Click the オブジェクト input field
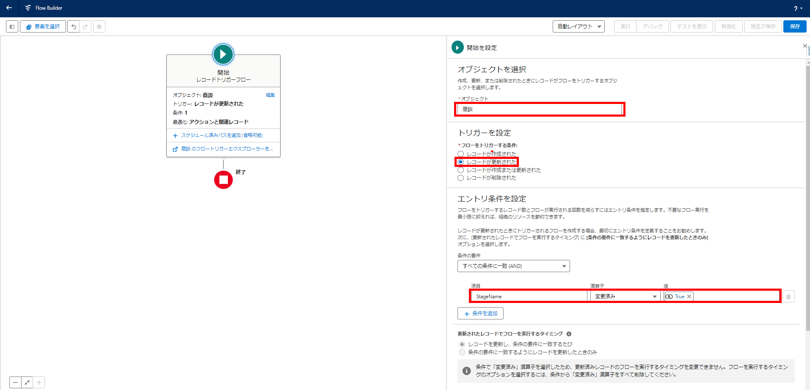The width and height of the screenshot is (810, 390). [x=540, y=109]
